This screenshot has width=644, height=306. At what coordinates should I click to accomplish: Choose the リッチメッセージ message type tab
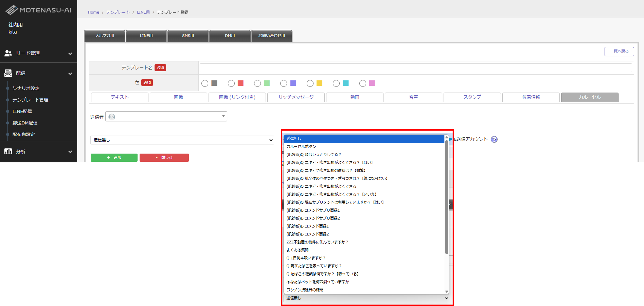(296, 97)
